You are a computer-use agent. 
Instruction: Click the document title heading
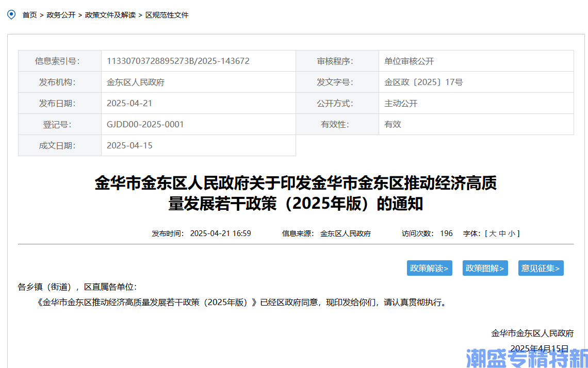[296, 193]
